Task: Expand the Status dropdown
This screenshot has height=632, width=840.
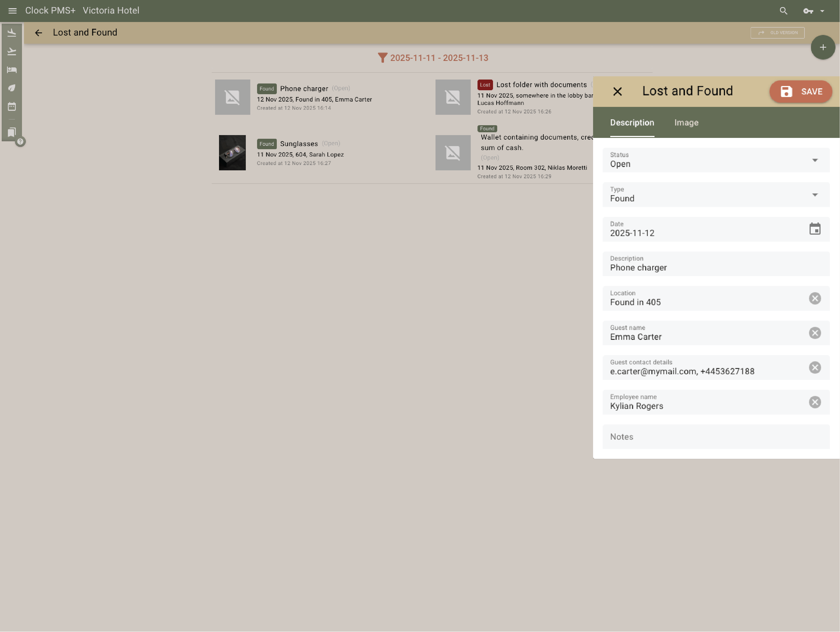Action: (x=815, y=160)
